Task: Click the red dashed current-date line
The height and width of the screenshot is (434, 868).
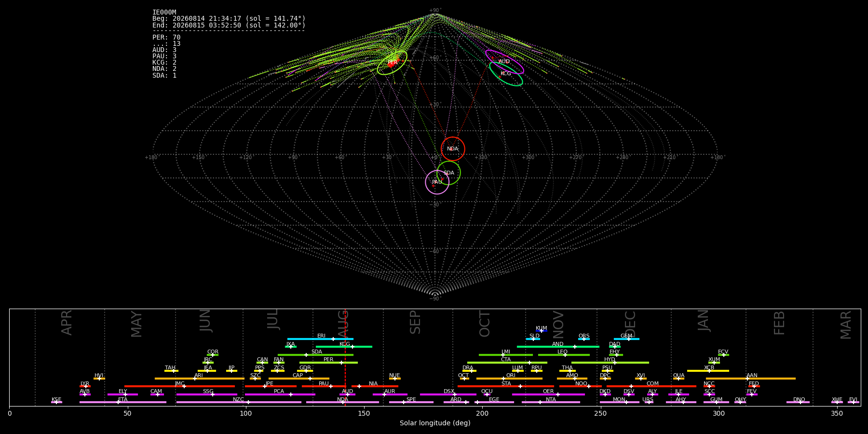Action: [345, 357]
